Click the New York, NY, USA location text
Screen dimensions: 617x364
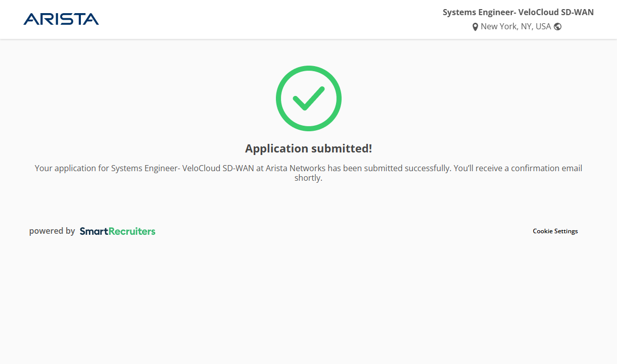tap(515, 27)
